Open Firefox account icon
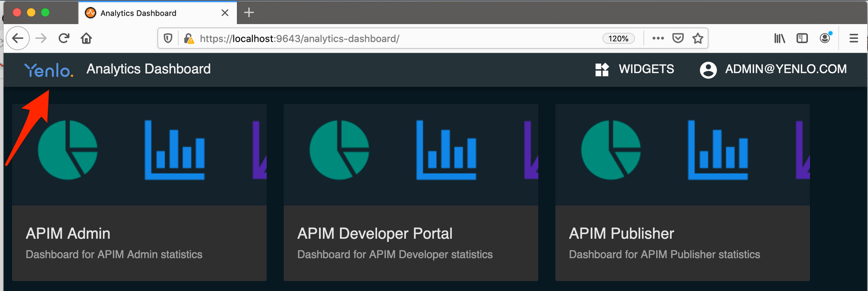Image resolution: width=868 pixels, height=291 pixels. tap(825, 38)
